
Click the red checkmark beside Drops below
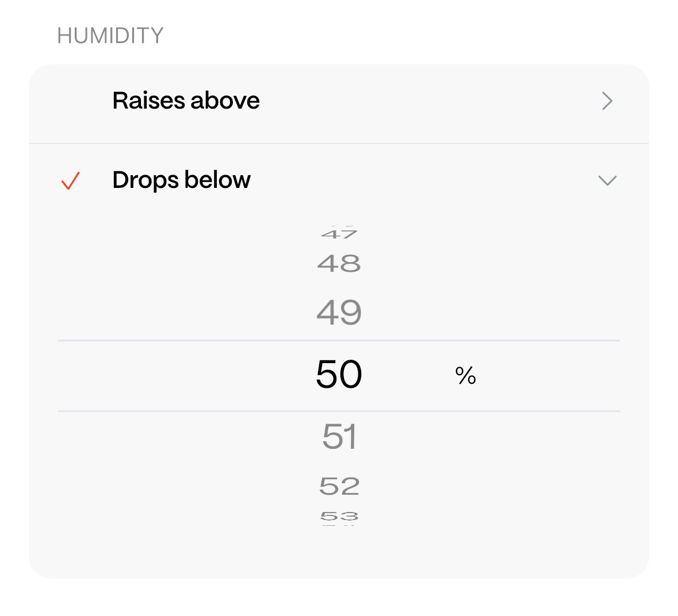[70, 181]
